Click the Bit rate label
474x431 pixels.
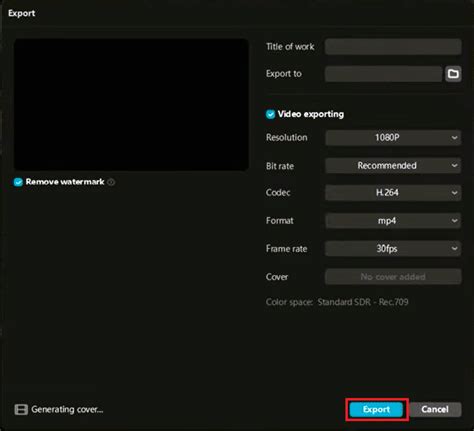pyautogui.click(x=280, y=166)
